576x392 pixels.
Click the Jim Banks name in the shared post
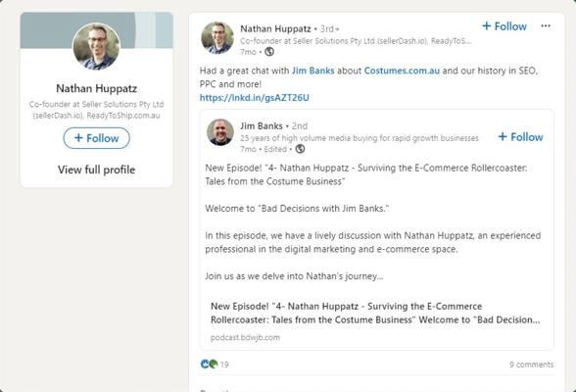(x=262, y=126)
